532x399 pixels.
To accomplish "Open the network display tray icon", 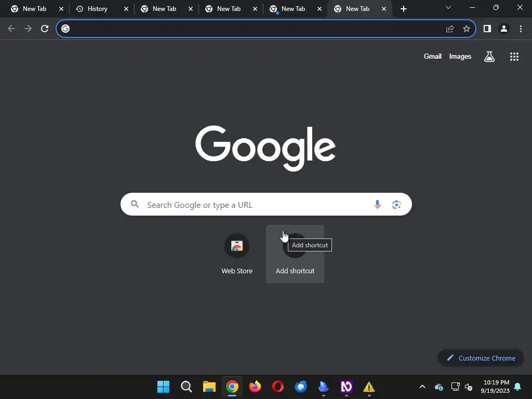I will click(x=455, y=387).
